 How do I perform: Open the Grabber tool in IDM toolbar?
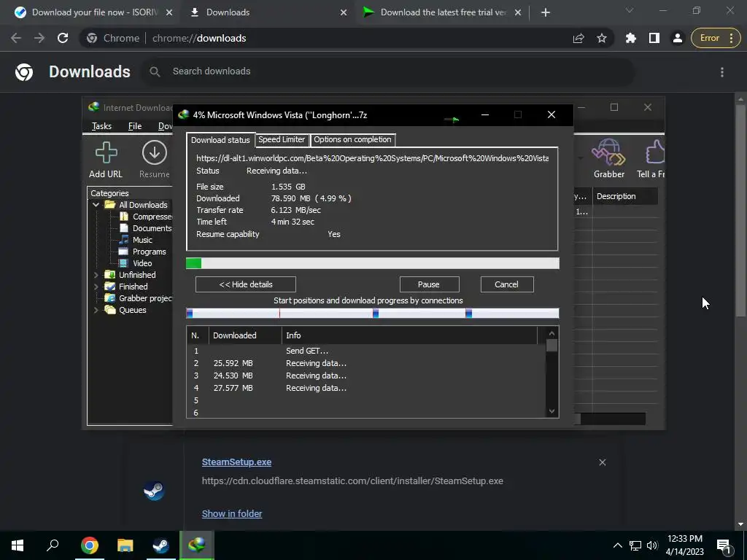[609, 158]
